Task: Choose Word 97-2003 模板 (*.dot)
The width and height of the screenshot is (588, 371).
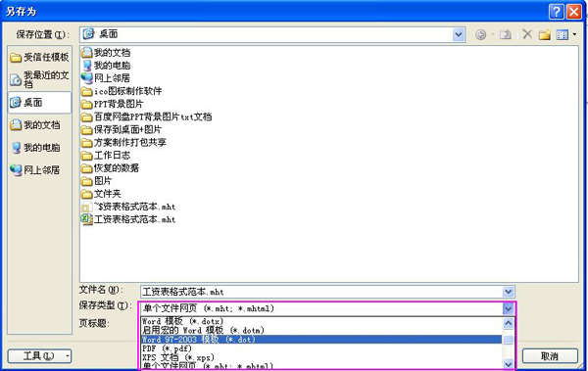Action: pyautogui.click(x=321, y=339)
